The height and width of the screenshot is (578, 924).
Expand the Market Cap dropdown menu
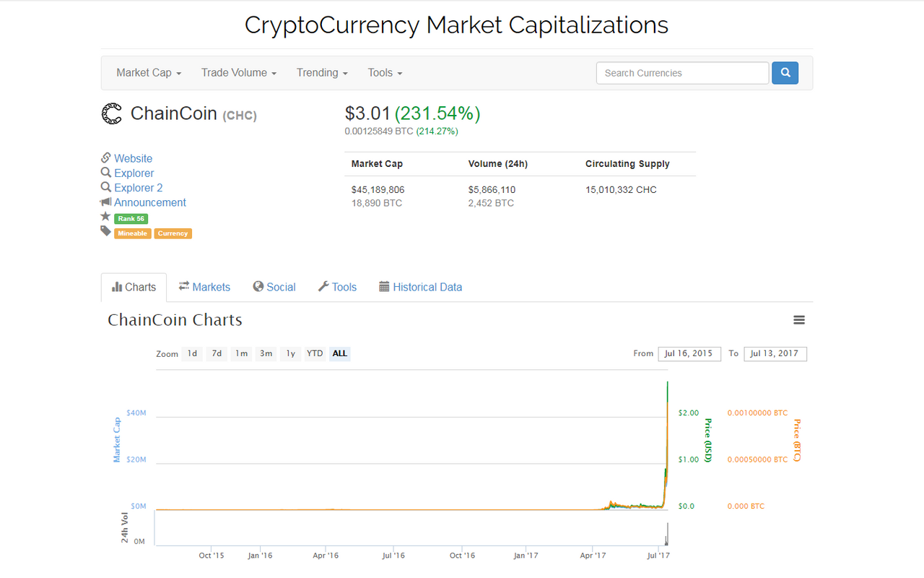tap(149, 73)
